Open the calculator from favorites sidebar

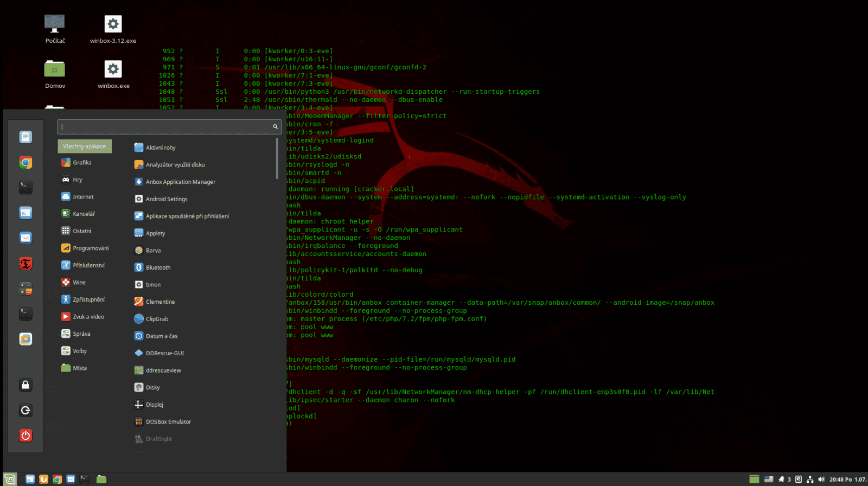point(25,288)
